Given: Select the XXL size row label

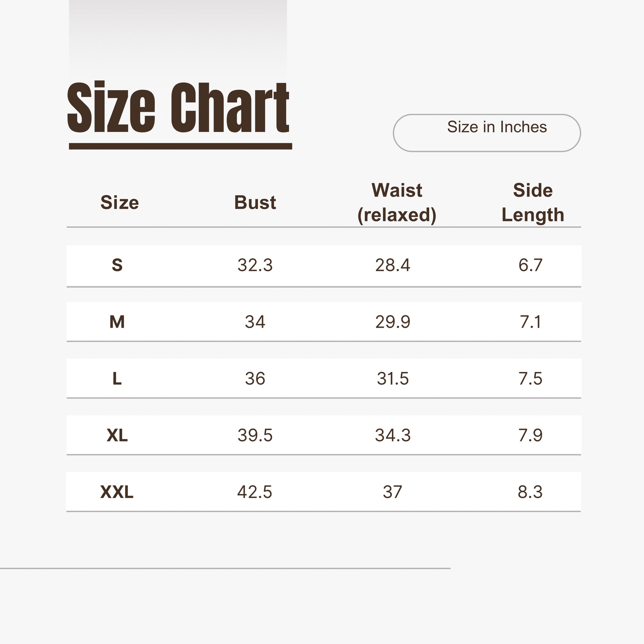Looking at the screenshot, I should (117, 492).
